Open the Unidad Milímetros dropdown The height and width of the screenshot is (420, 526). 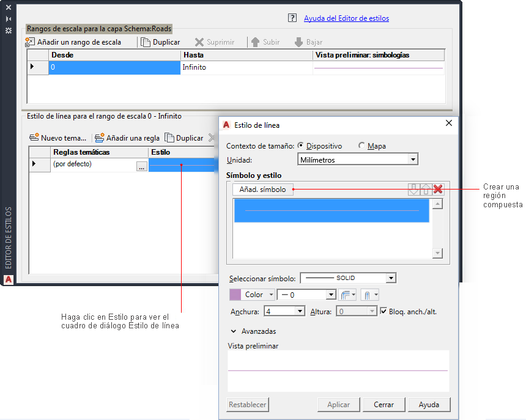click(413, 159)
